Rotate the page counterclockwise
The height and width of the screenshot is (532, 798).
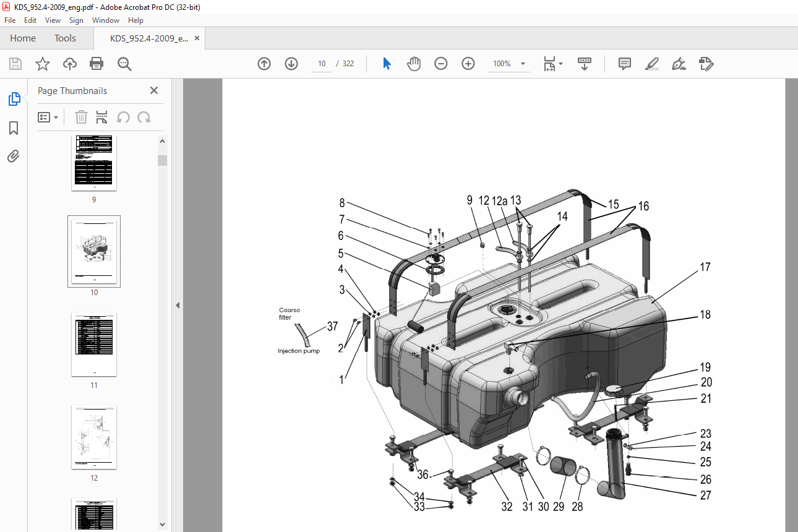123,117
